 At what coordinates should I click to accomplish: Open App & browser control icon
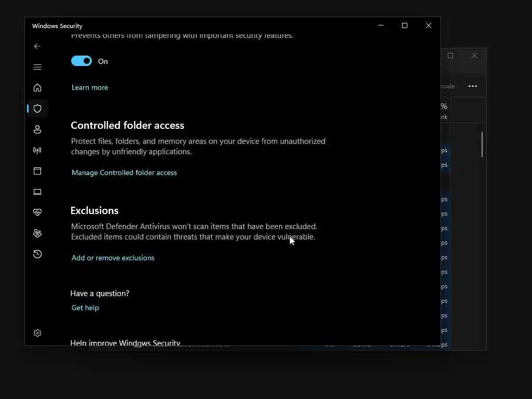pos(37,171)
